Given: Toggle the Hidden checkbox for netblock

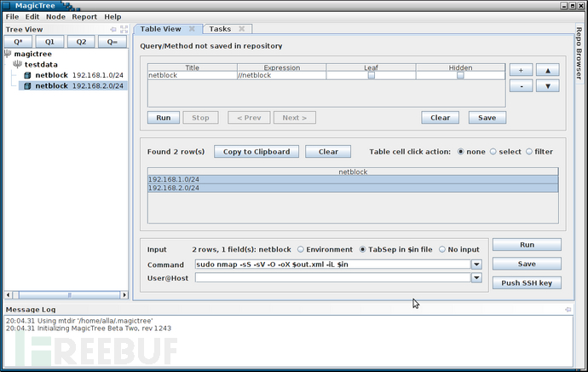Looking at the screenshot, I should tap(460, 75).
